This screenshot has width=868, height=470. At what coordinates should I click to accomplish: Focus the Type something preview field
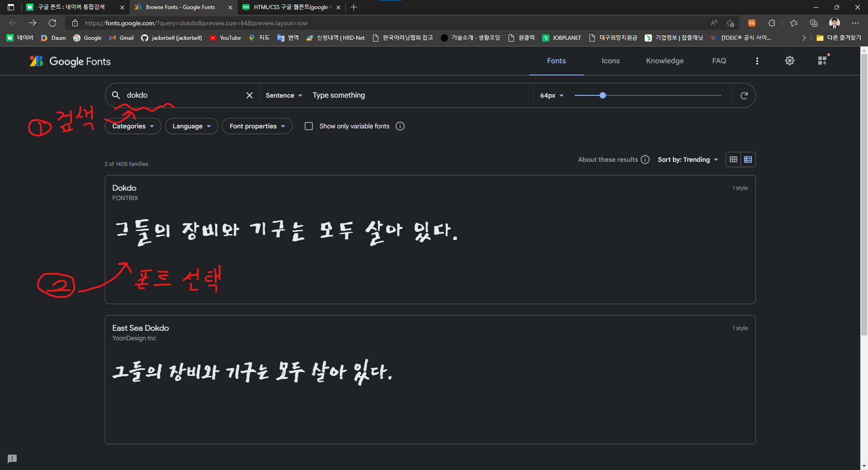click(420, 95)
